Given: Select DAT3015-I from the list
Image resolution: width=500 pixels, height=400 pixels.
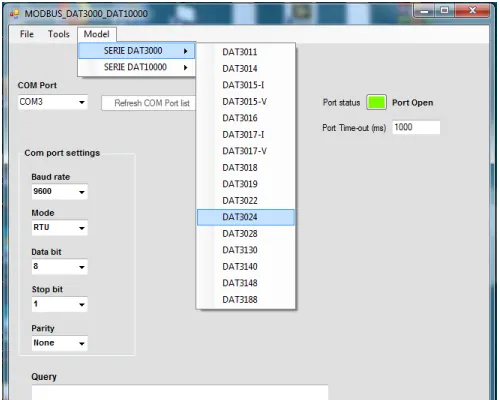Looking at the screenshot, I should 246,85.
